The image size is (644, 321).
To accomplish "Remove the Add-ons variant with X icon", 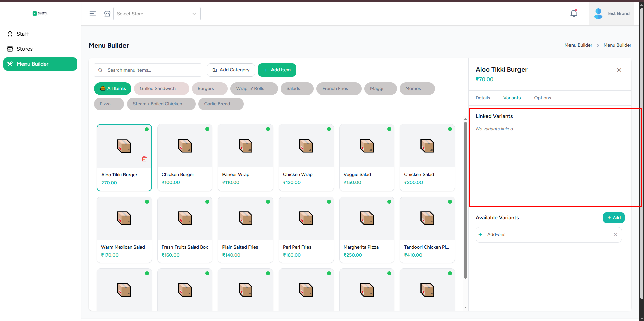I will 615,235.
